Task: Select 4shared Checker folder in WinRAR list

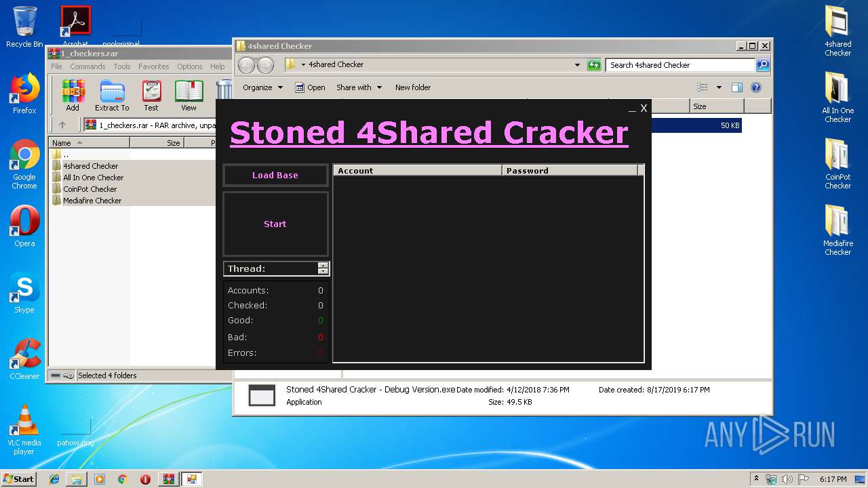Action: pyautogui.click(x=90, y=166)
